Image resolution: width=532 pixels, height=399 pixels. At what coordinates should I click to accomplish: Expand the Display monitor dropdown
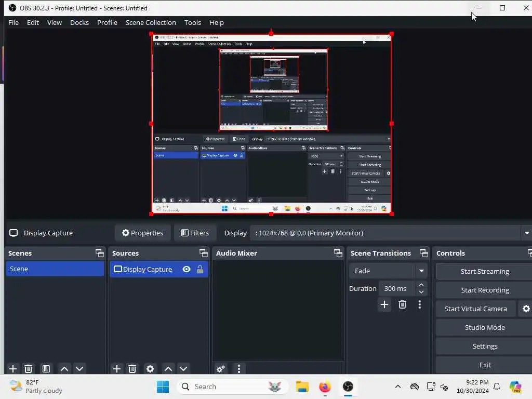pos(527,233)
